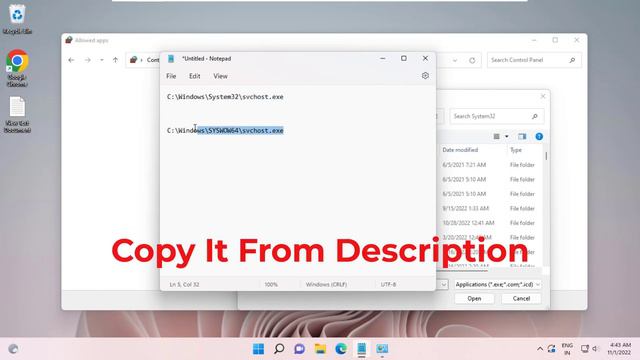Click Cancel button in file dialog
This screenshot has width=640, height=360.
pos(521,299)
